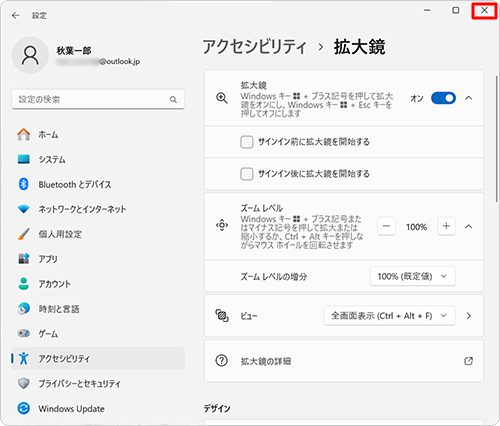The width and height of the screenshot is (500, 426).
Task: Maximize the settings window
Action: coord(456,10)
